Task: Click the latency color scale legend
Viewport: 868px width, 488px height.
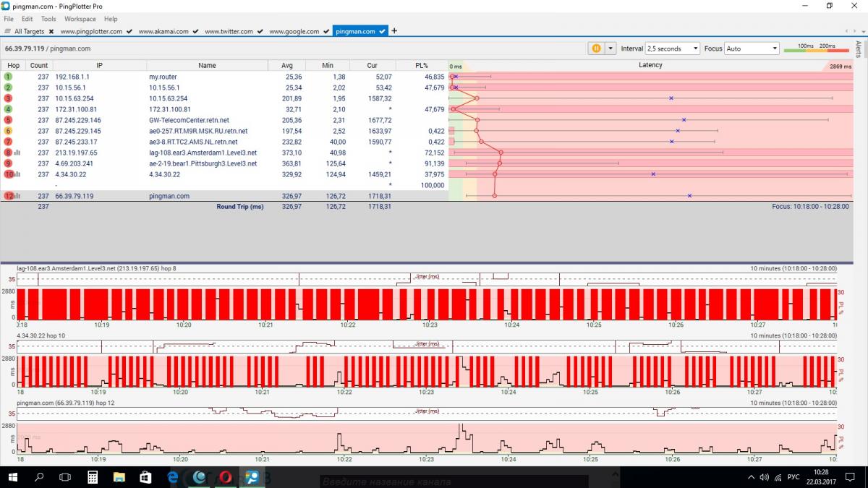Action: pos(816,49)
